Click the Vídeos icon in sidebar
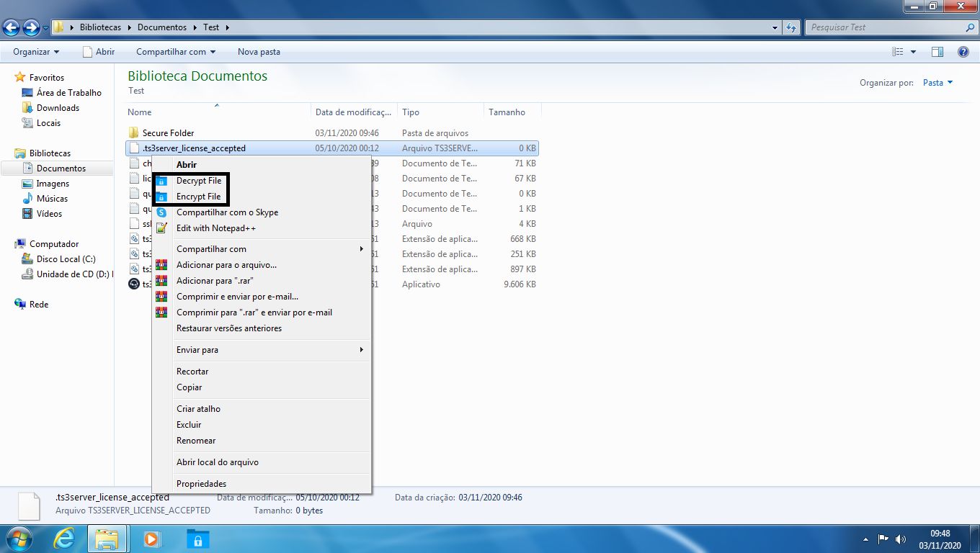The width and height of the screenshot is (980, 553). [x=27, y=214]
